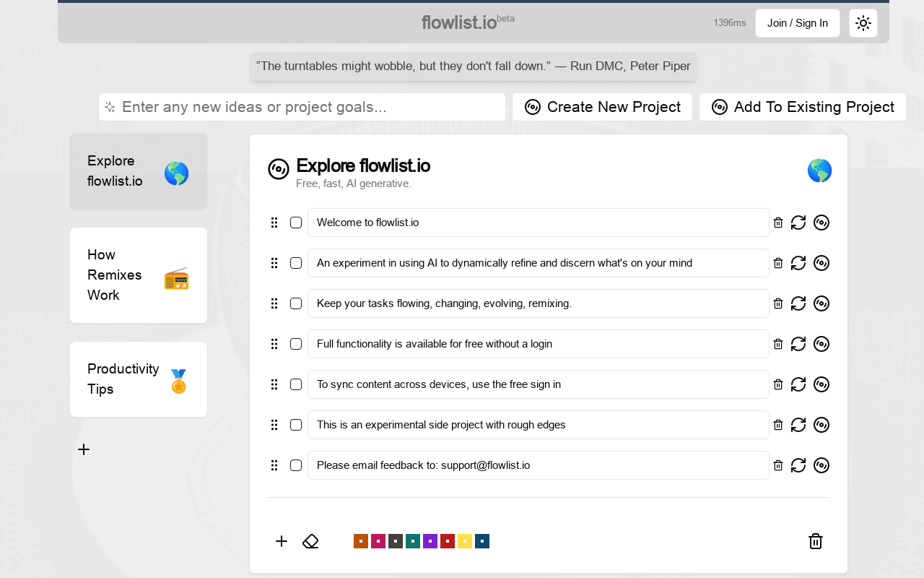Edit 'Please email feedback' task text field
Viewport: 924px width, 578px height.
coord(539,465)
